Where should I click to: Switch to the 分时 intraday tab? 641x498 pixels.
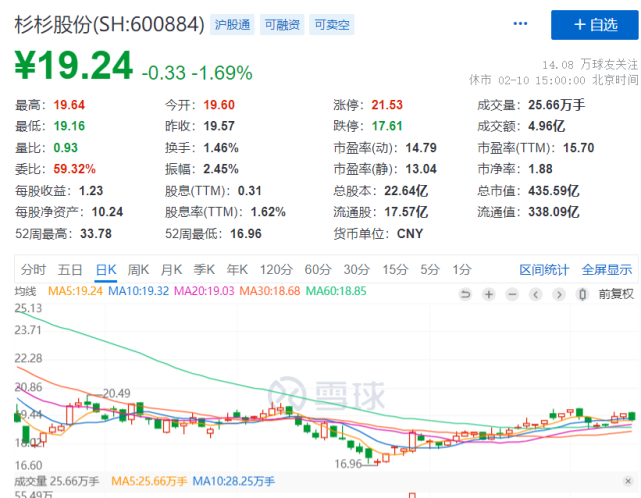point(34,269)
